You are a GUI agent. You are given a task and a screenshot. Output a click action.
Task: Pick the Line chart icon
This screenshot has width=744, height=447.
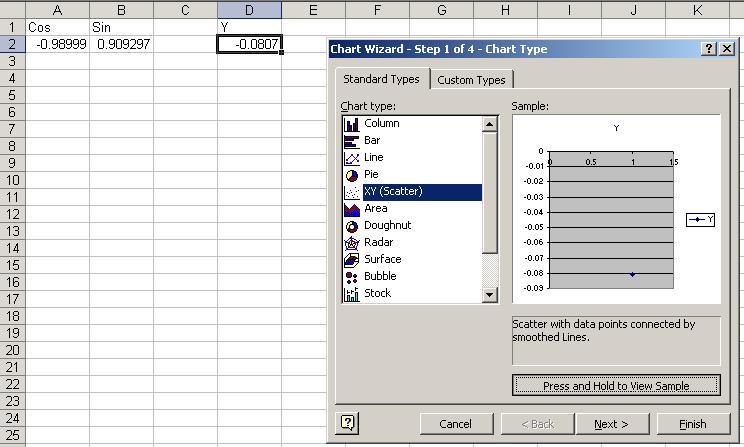pos(351,158)
